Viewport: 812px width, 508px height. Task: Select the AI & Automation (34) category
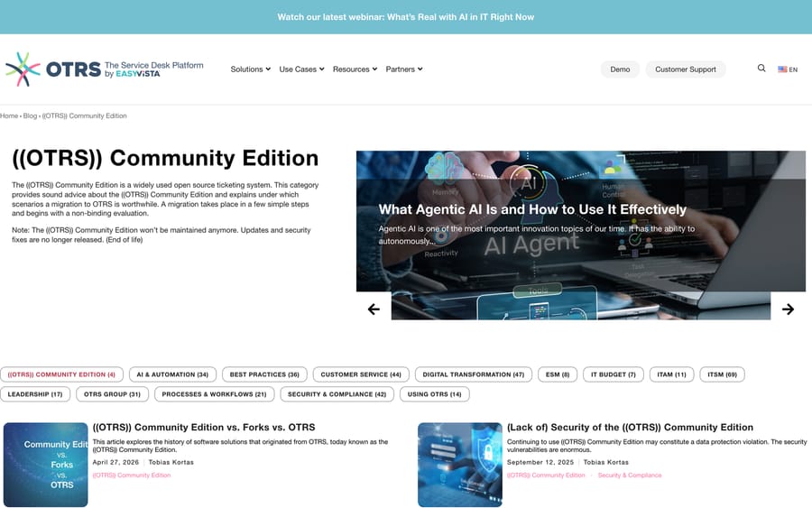coord(172,374)
